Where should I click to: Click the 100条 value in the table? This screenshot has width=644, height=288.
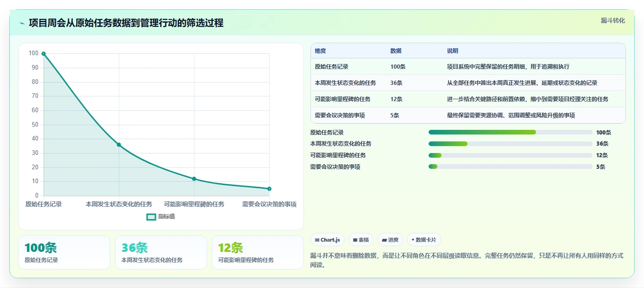398,67
